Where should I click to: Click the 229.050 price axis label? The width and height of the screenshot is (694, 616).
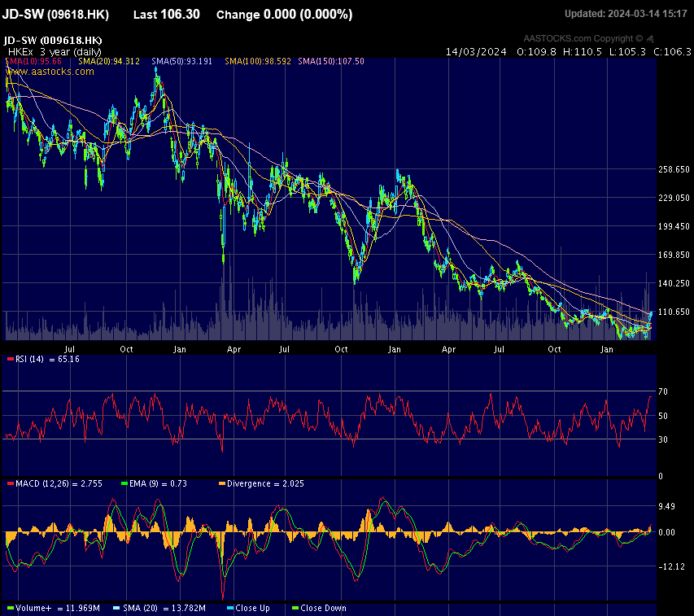(x=674, y=198)
